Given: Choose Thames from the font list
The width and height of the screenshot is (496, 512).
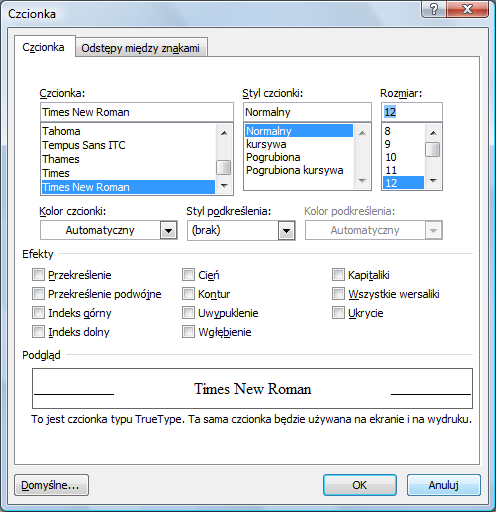Looking at the screenshot, I should 128,159.
